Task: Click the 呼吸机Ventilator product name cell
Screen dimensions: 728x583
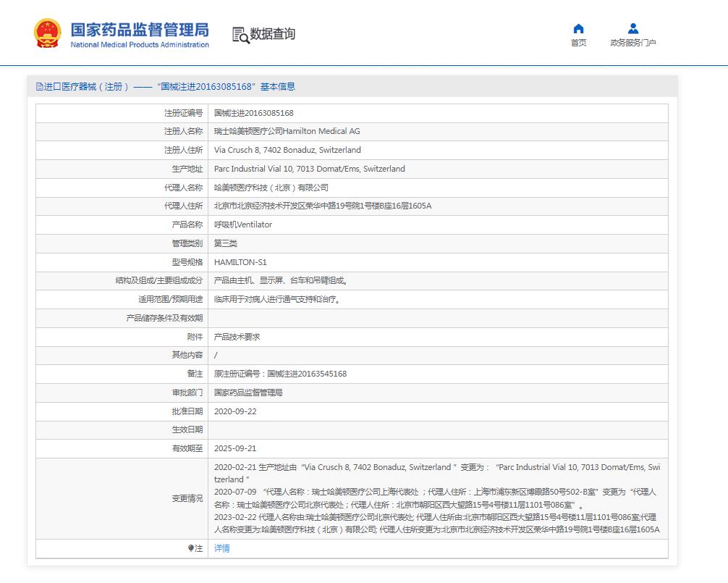Action: [243, 225]
